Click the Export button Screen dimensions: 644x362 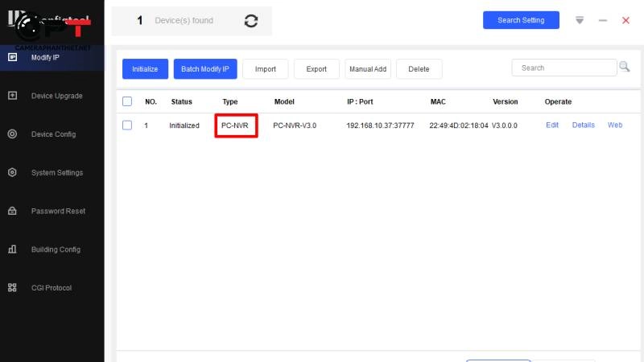[316, 69]
